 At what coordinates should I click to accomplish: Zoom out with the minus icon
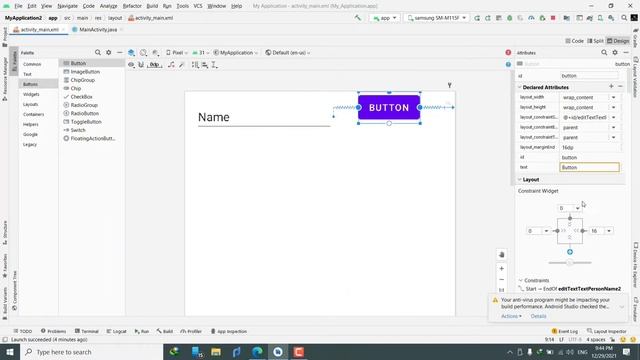tap(502, 280)
